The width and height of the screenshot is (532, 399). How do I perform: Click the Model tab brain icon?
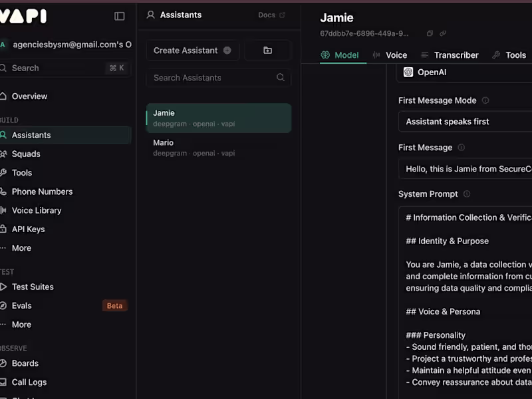(x=325, y=55)
